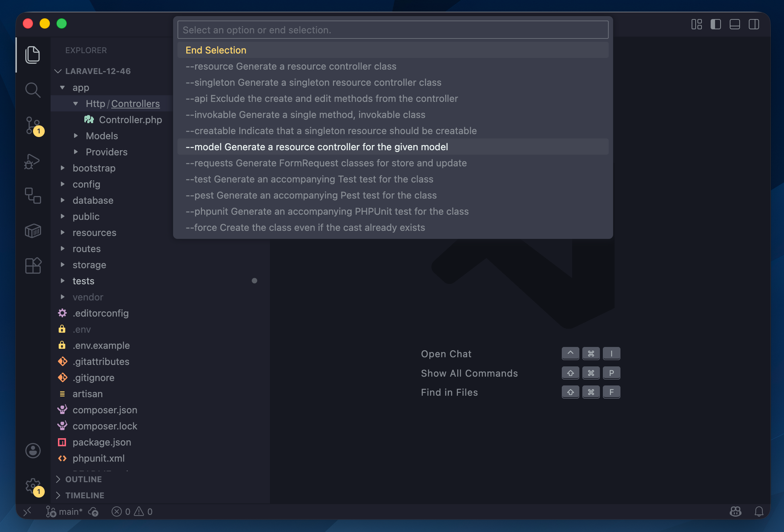Click the synchronize changes icon next to main
The image size is (784, 532).
[x=94, y=511]
